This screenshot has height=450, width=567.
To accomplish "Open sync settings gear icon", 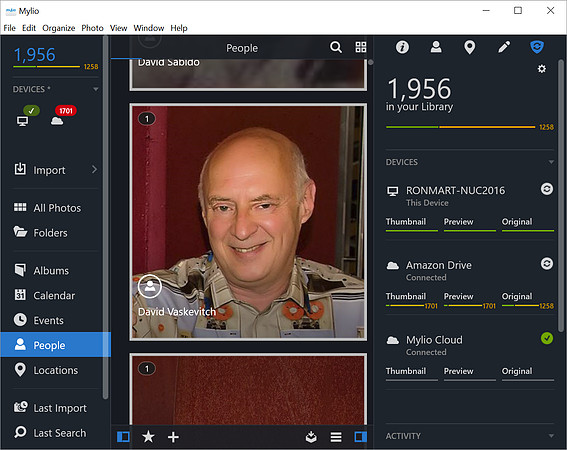I will click(x=541, y=69).
